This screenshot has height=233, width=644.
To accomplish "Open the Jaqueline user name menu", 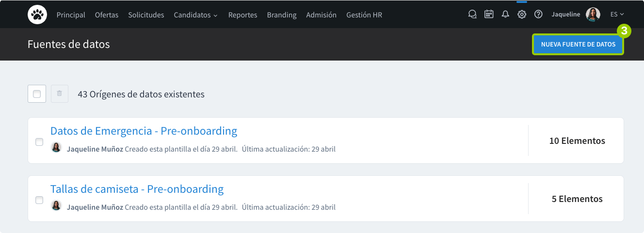I will (565, 15).
